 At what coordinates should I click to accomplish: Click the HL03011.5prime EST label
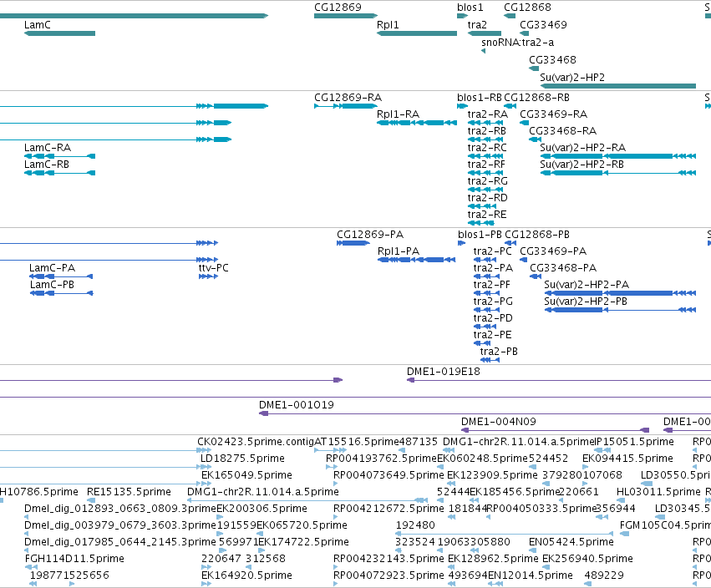point(658,492)
